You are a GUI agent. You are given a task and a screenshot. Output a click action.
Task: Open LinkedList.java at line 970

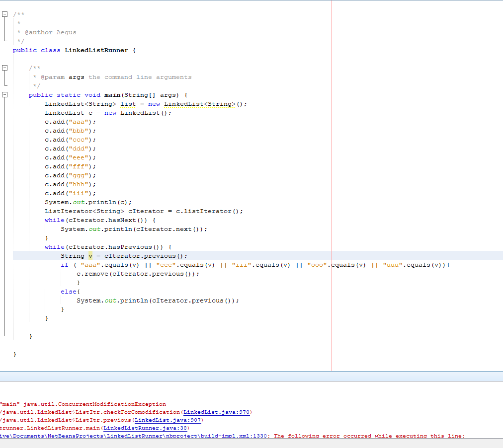tap(216, 412)
